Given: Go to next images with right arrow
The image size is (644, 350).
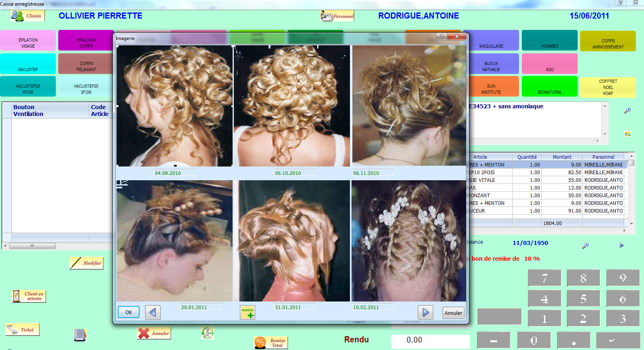Looking at the screenshot, I should 426,312.
